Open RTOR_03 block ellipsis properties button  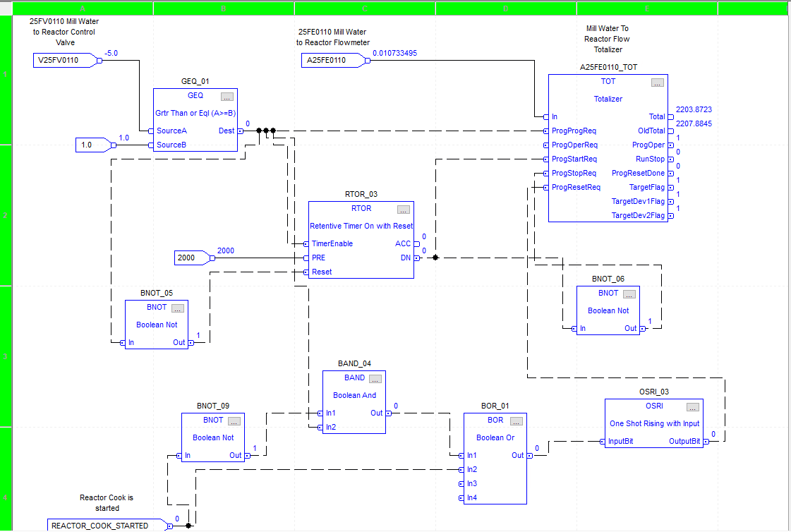pyautogui.click(x=403, y=210)
